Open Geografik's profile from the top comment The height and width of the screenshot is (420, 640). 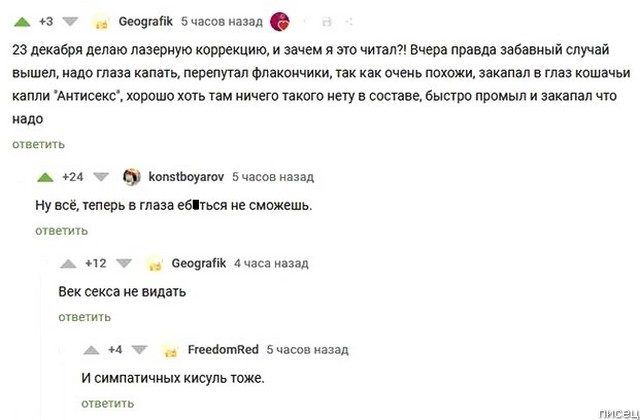pyautogui.click(x=145, y=21)
